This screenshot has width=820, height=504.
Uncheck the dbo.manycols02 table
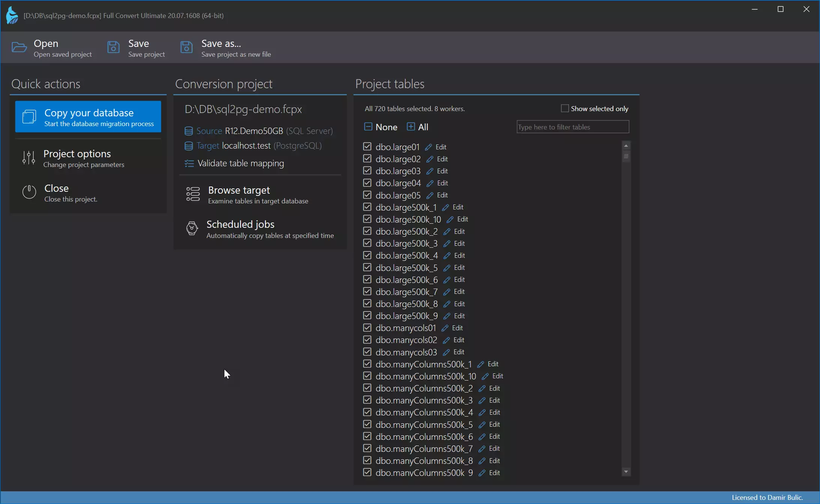367,340
